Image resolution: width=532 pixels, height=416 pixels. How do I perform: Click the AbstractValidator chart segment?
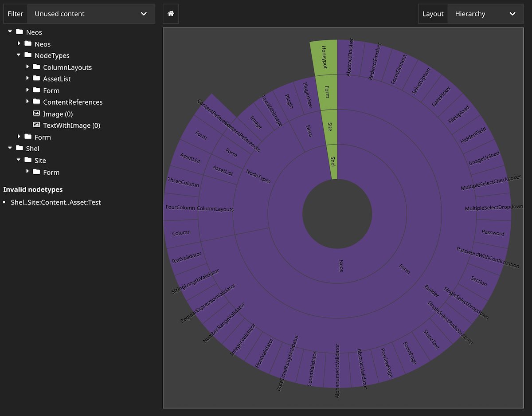click(x=363, y=369)
